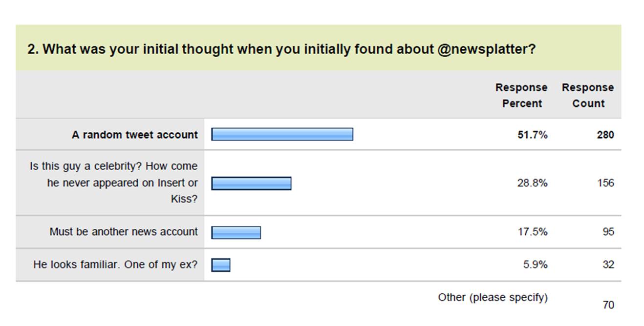Screen dimensions: 644x326
Task: Select the Response Percent column header
Action: 521,95
